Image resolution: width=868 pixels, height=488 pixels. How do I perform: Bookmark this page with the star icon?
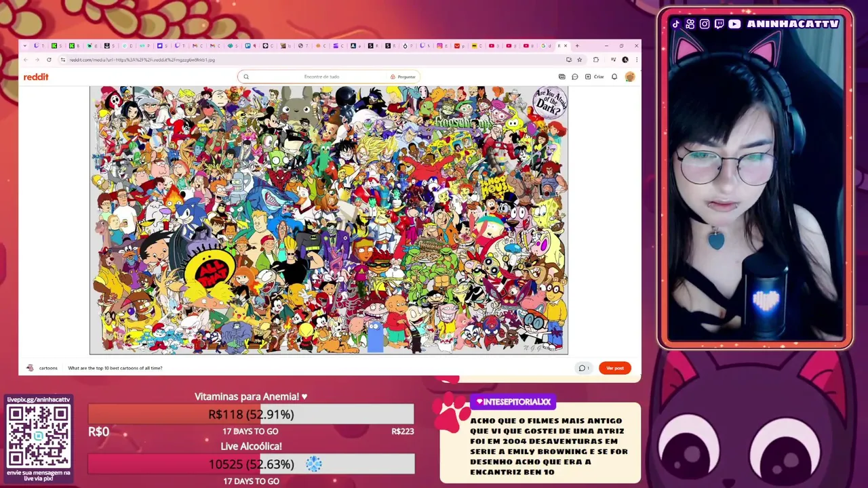pos(579,60)
